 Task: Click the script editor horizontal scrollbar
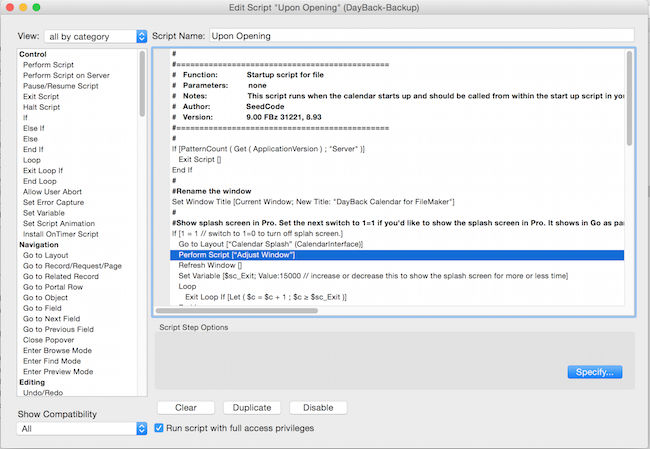click(237, 311)
